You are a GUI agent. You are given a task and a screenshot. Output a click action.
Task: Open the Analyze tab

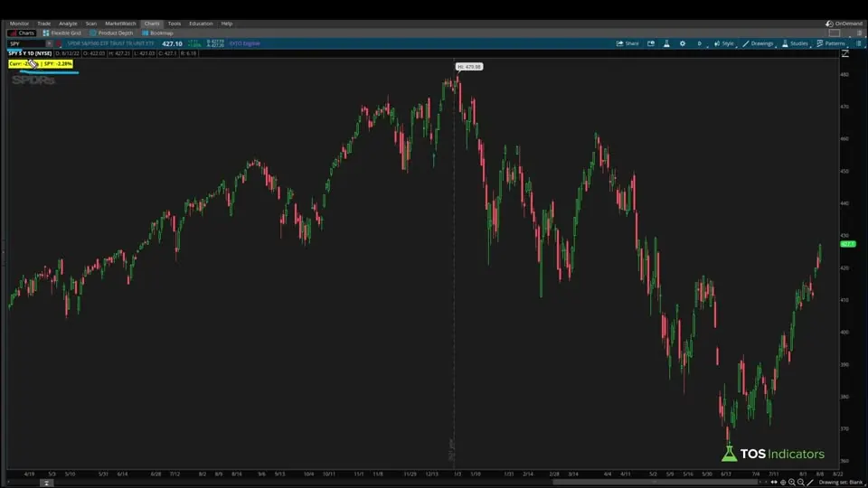pos(68,23)
